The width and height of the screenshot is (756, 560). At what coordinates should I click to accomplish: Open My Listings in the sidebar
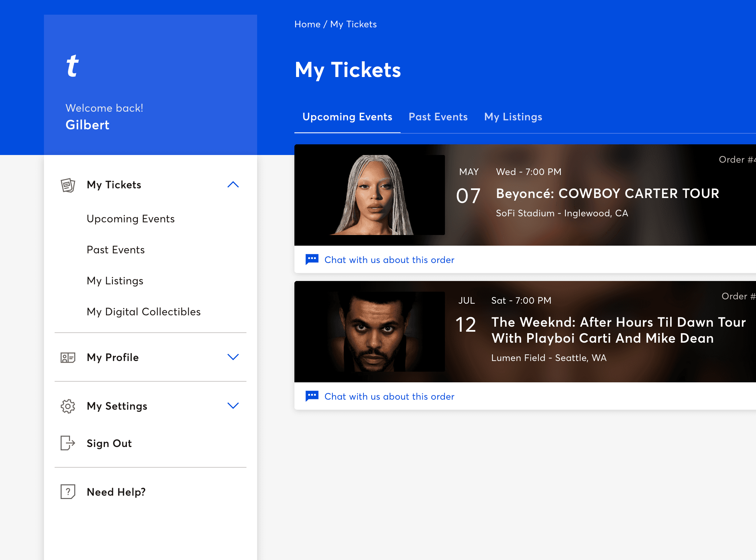[x=115, y=281]
